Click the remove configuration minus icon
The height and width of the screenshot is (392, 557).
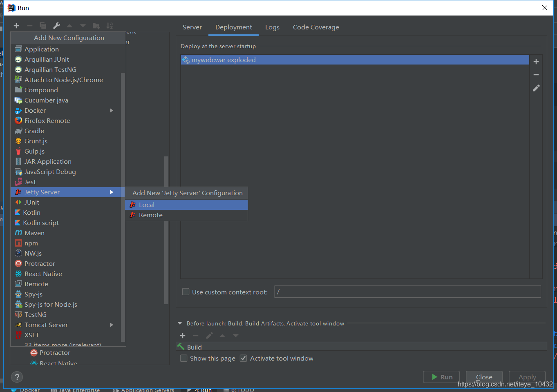(30, 26)
